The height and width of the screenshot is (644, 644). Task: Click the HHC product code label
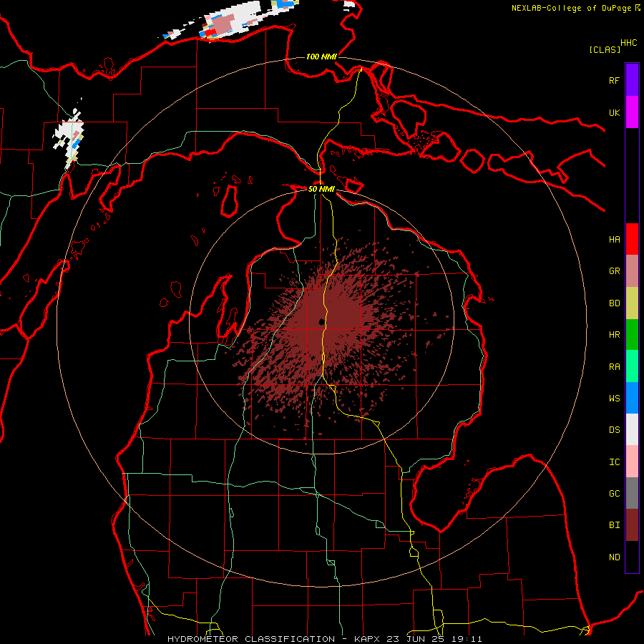(629, 43)
